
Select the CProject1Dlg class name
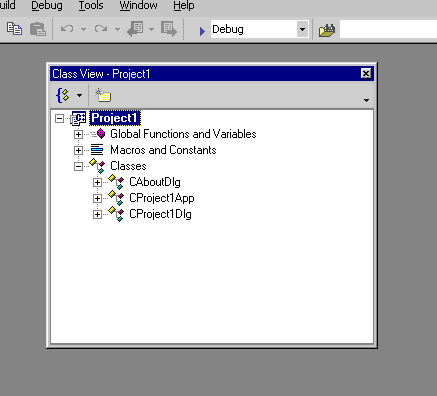tap(160, 214)
